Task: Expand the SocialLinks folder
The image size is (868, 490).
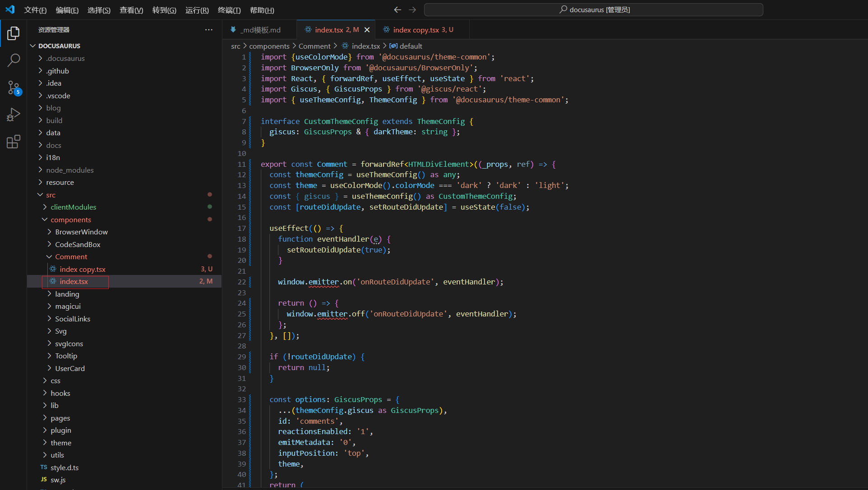Action: click(x=125, y=319)
